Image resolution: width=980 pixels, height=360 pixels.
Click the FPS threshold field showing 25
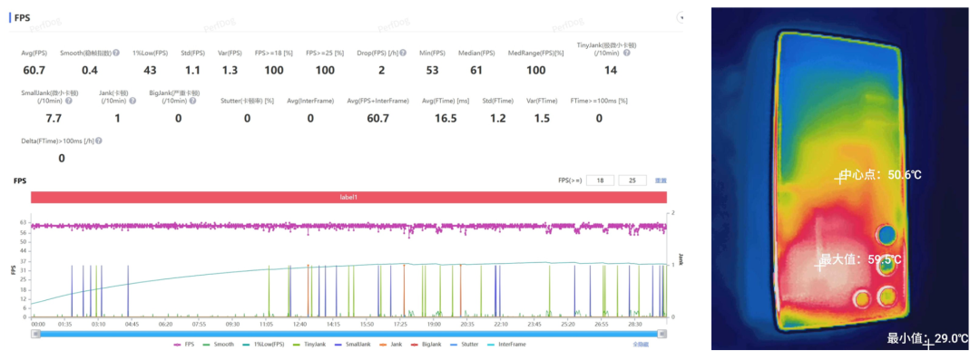[x=632, y=180]
